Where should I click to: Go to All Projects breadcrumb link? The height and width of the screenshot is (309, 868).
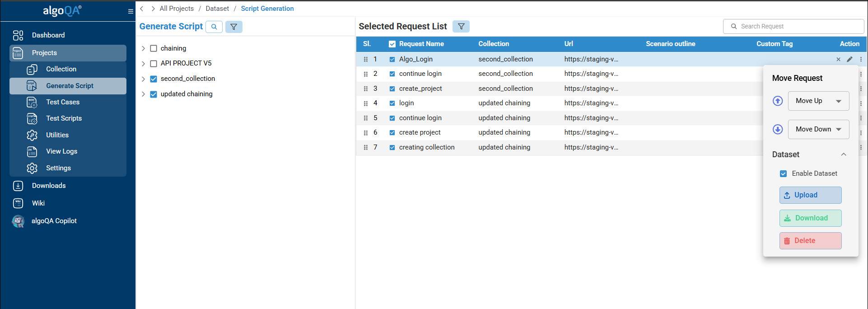click(177, 9)
